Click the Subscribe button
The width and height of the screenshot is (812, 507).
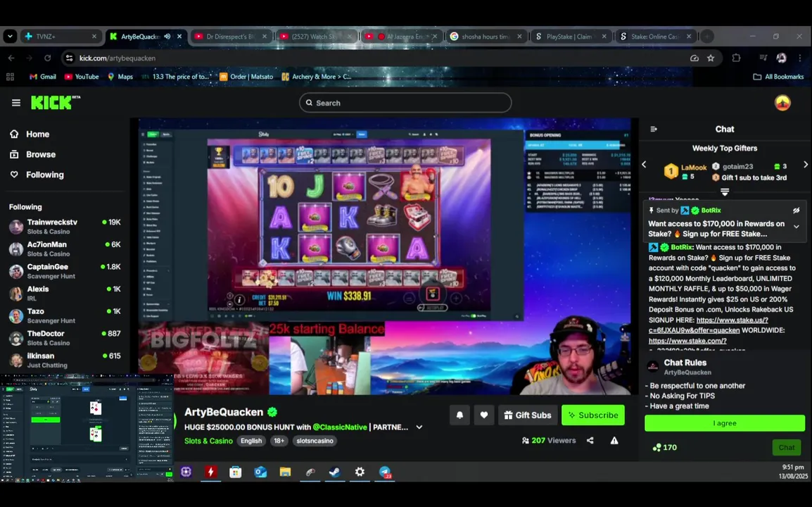click(x=593, y=415)
